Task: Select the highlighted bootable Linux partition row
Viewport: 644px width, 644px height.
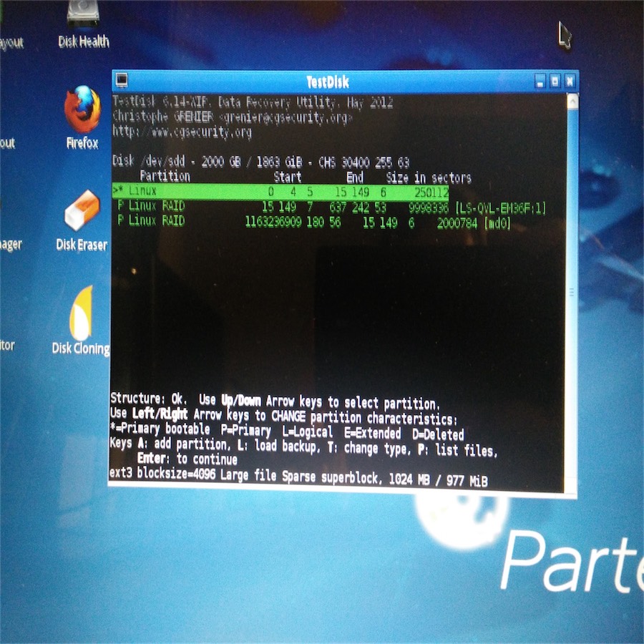Action: [x=280, y=191]
